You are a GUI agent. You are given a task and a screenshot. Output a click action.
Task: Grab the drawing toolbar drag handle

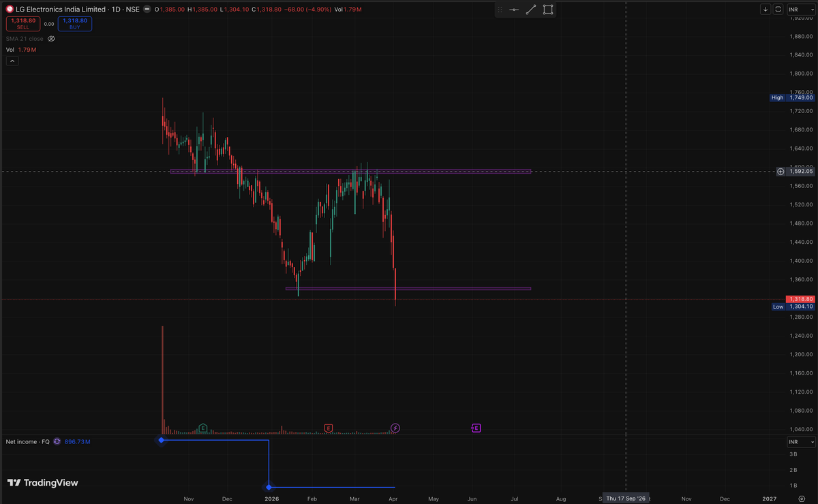pyautogui.click(x=499, y=10)
